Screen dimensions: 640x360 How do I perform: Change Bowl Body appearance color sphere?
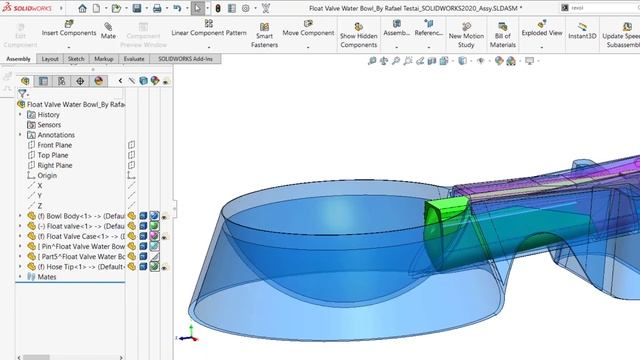pyautogui.click(x=154, y=216)
